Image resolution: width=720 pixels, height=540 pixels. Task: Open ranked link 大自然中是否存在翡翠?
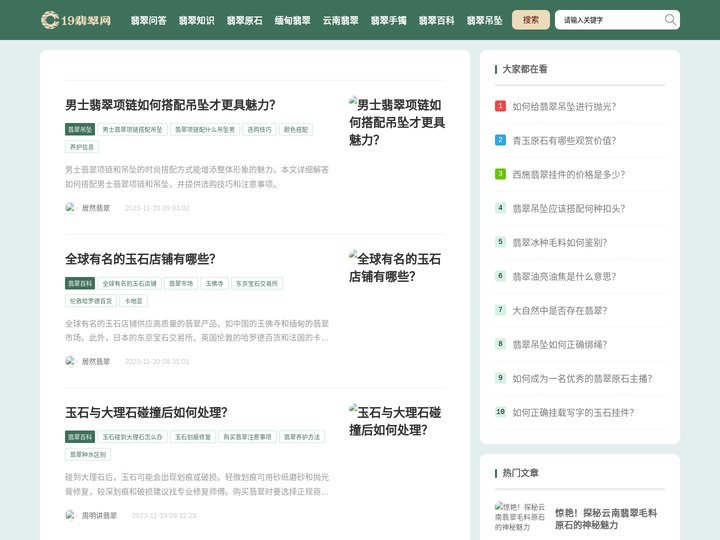pyautogui.click(x=559, y=310)
